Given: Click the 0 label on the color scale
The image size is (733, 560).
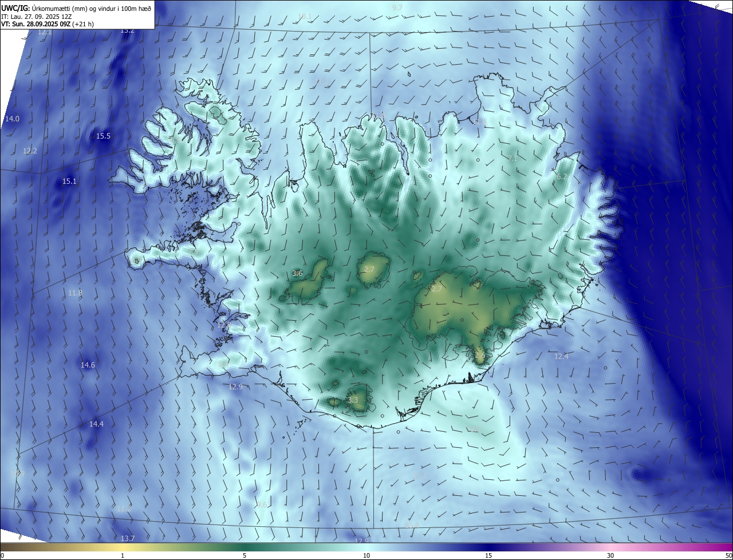Looking at the screenshot, I should 2,555.
